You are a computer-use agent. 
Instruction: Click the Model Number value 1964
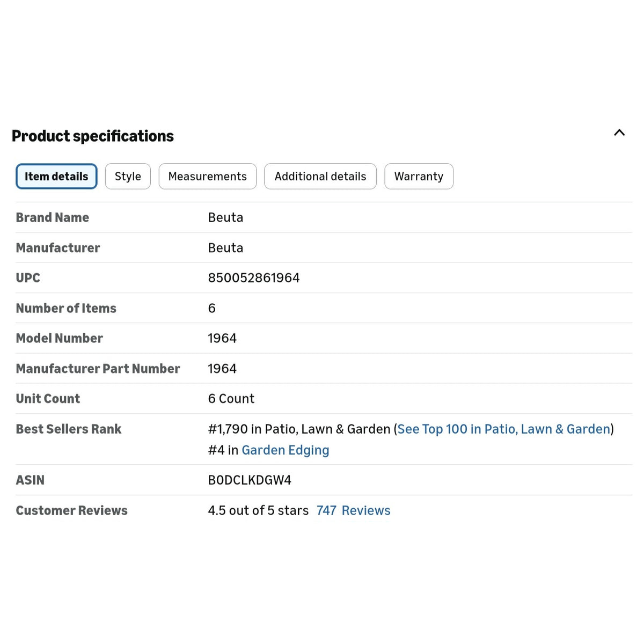222,339
